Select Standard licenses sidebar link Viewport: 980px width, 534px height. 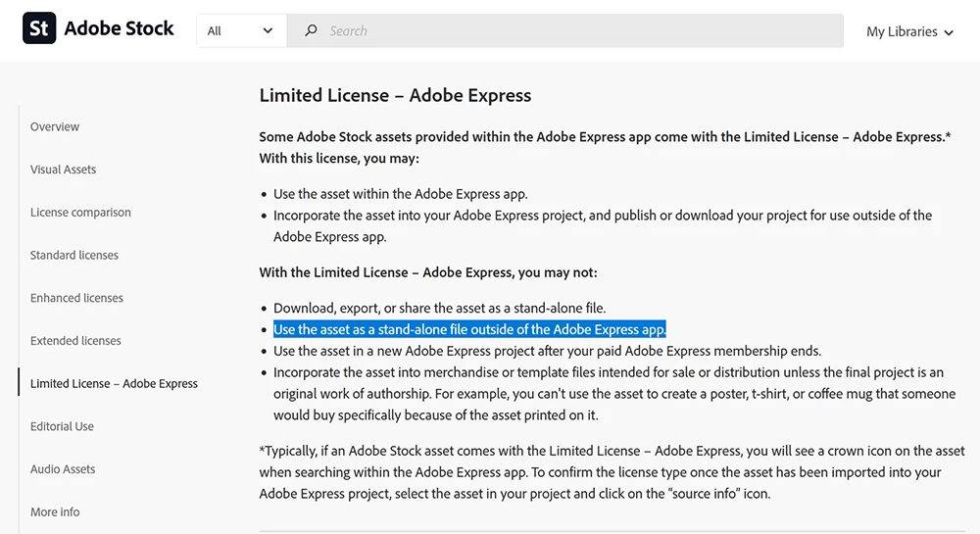74,255
